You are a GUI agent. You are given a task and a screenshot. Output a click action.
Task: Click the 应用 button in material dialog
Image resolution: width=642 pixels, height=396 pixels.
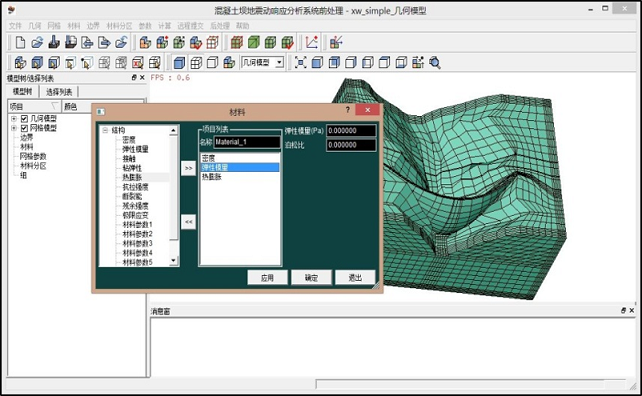click(267, 278)
